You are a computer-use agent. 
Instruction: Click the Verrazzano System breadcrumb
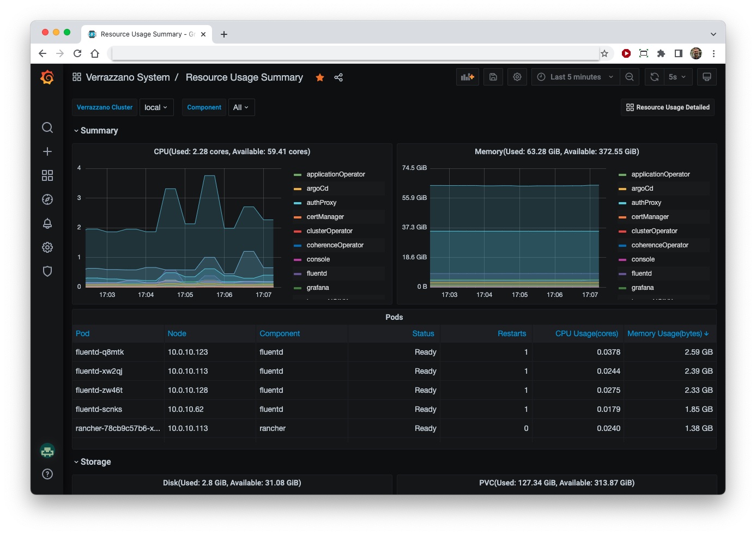(x=128, y=77)
